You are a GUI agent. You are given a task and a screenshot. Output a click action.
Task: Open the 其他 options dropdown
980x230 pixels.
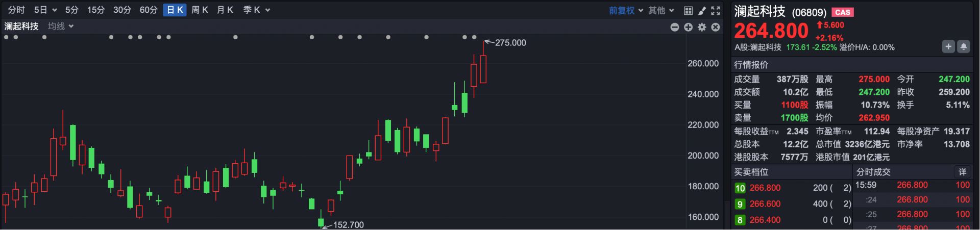click(661, 10)
